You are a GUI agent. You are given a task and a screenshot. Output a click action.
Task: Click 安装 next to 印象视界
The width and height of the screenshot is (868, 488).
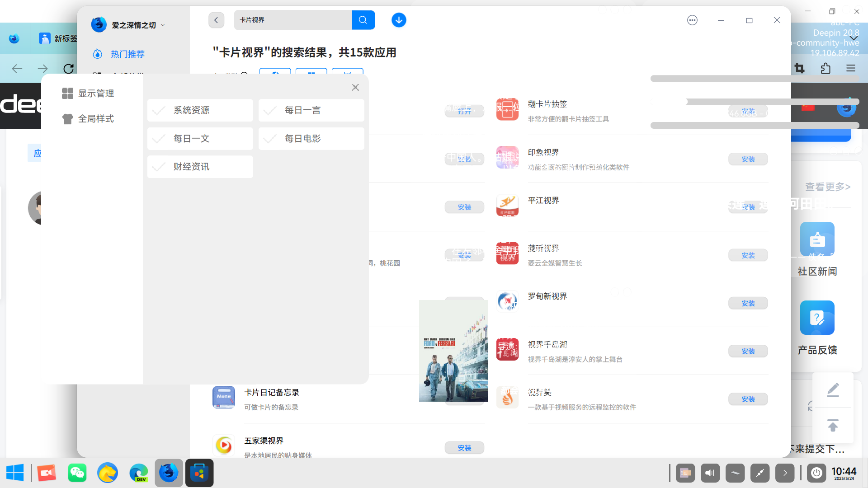coord(748,159)
